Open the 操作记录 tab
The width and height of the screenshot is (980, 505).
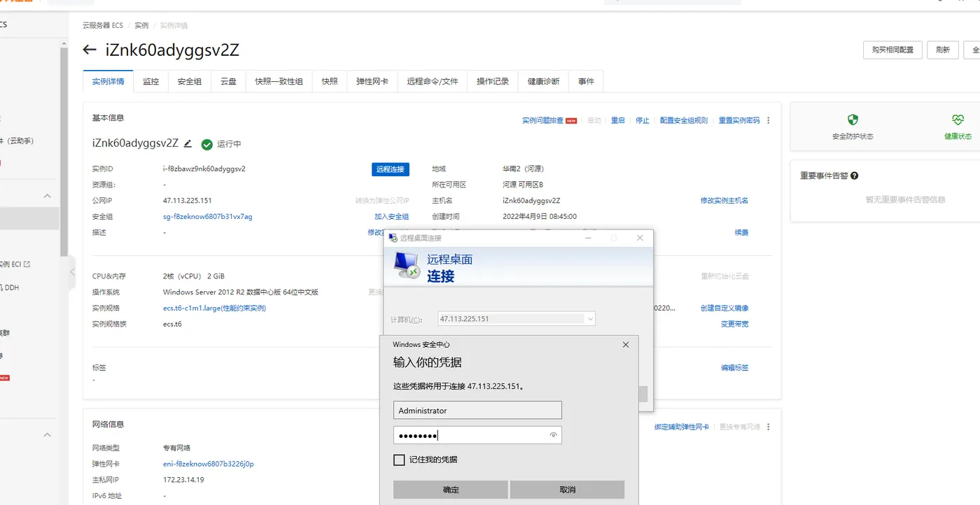[x=493, y=81]
